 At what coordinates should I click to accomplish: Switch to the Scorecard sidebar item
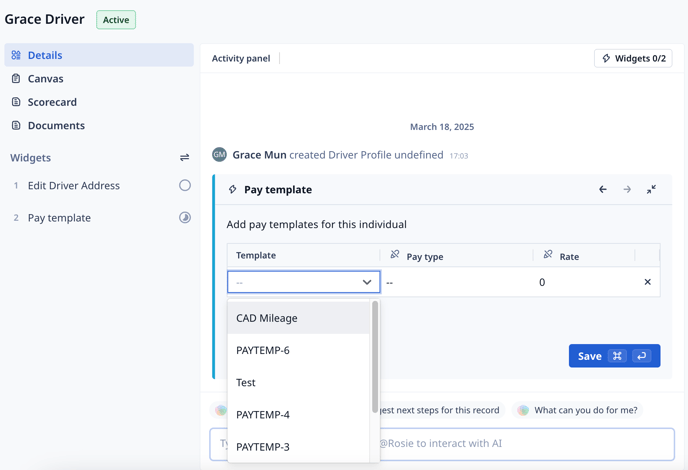pos(52,102)
